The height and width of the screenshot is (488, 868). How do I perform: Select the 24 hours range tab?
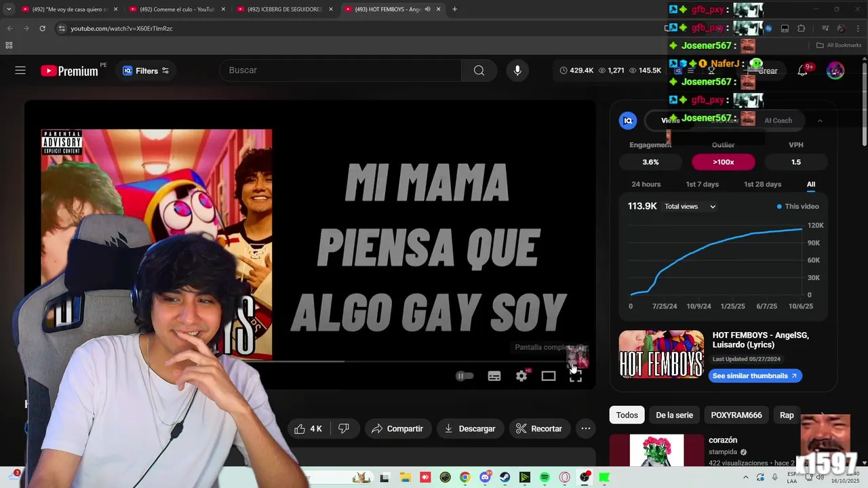646,184
